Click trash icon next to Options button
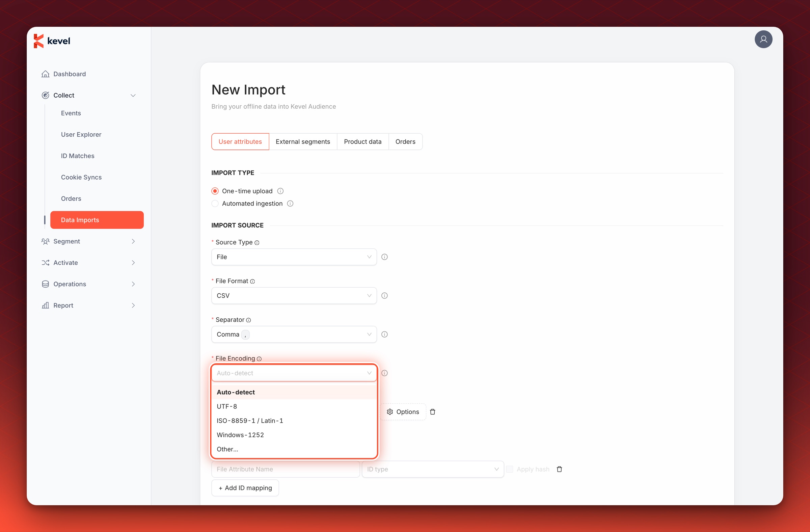Image resolution: width=810 pixels, height=532 pixels. tap(432, 412)
